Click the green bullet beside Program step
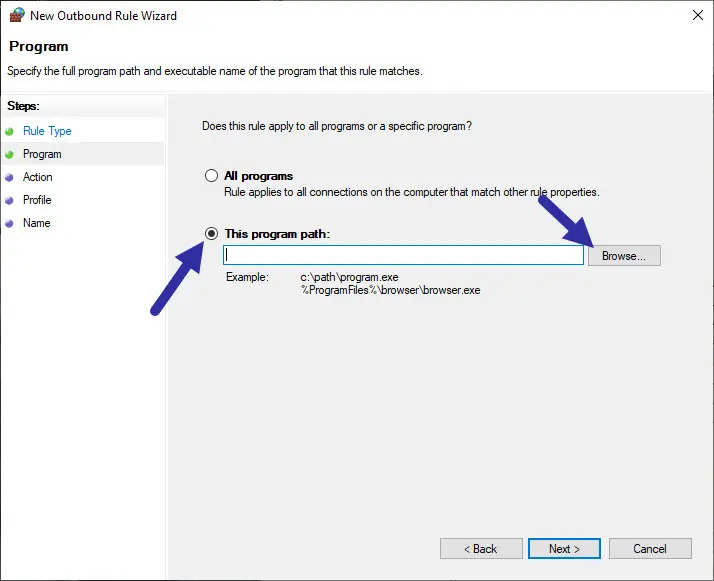The height and width of the screenshot is (581, 714). (10, 154)
